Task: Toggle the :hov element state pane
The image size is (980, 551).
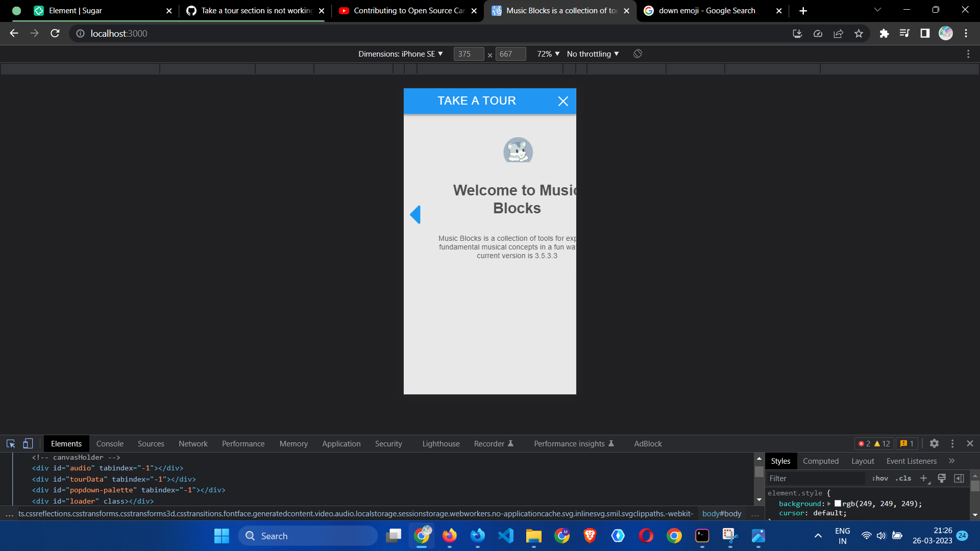Action: click(880, 478)
